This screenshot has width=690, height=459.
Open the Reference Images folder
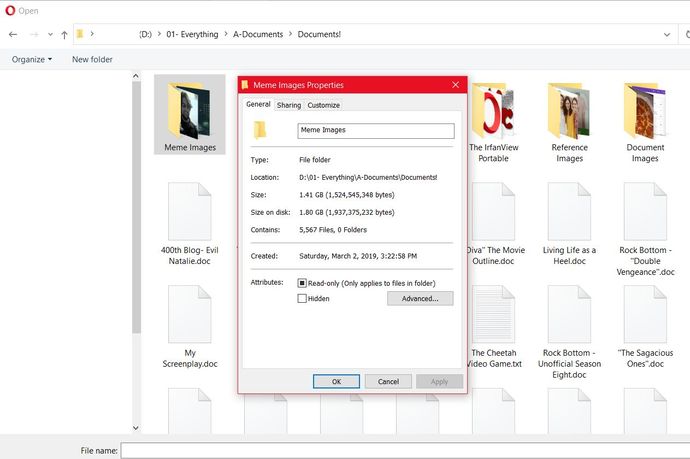[569, 122]
